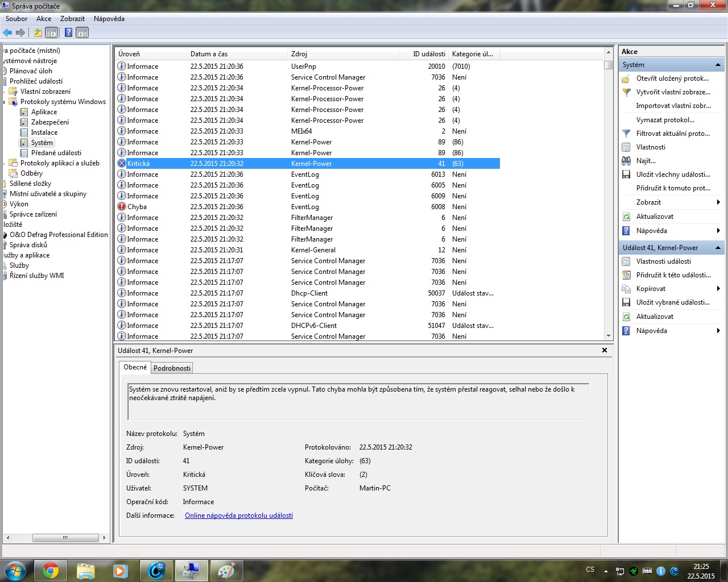Select Aplikace log in the tree

[x=44, y=112]
